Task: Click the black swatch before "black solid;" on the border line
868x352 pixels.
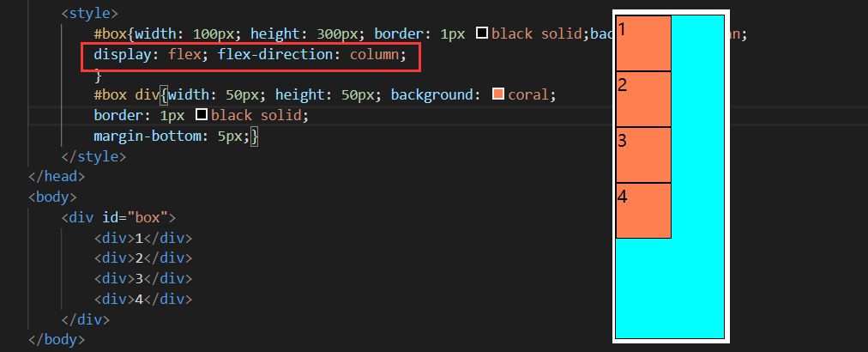Action: pyautogui.click(x=202, y=115)
